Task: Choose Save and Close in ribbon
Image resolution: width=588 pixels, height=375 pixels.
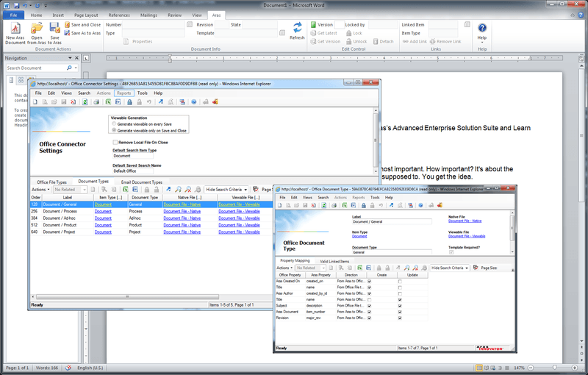Action: [82, 25]
